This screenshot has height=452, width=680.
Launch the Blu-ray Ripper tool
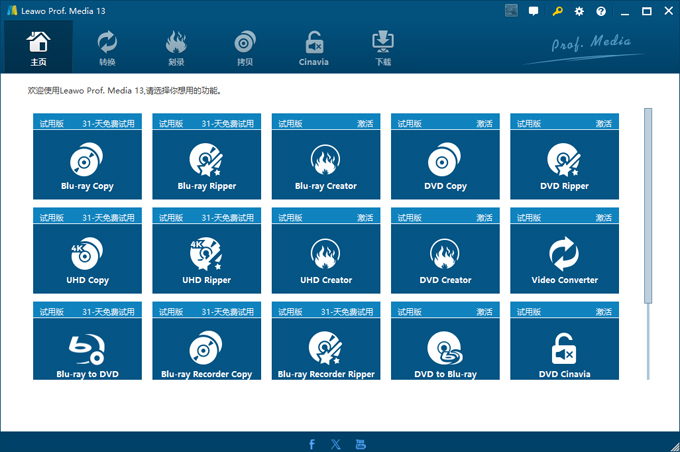pyautogui.click(x=206, y=164)
